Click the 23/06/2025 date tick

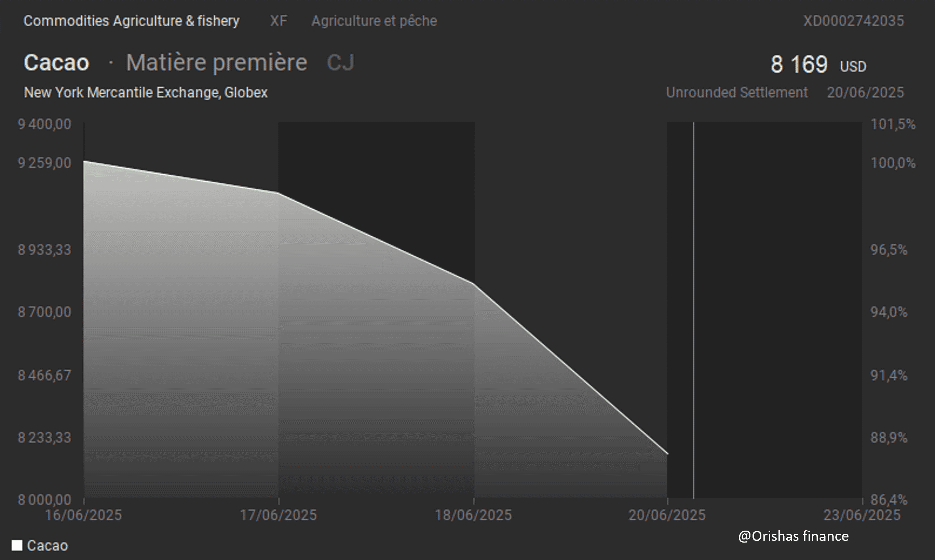tap(862, 515)
